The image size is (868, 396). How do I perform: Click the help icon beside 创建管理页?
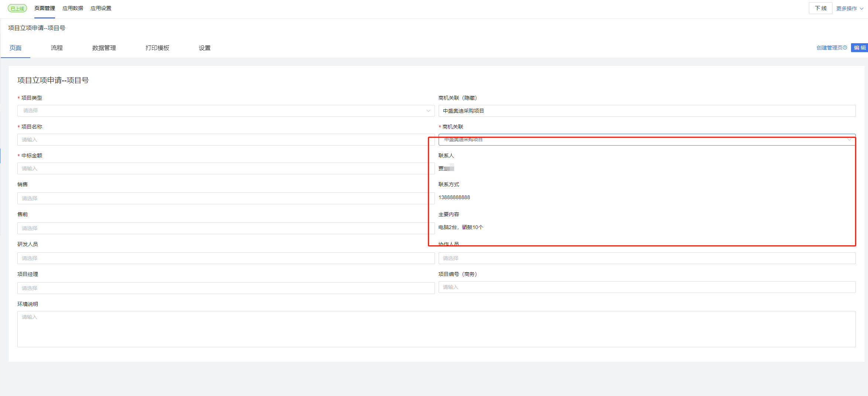click(845, 48)
